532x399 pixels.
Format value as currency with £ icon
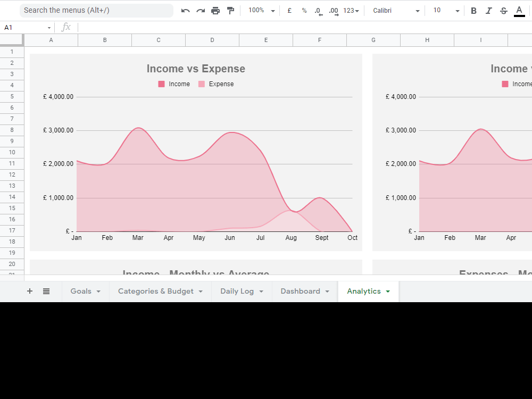click(x=289, y=10)
